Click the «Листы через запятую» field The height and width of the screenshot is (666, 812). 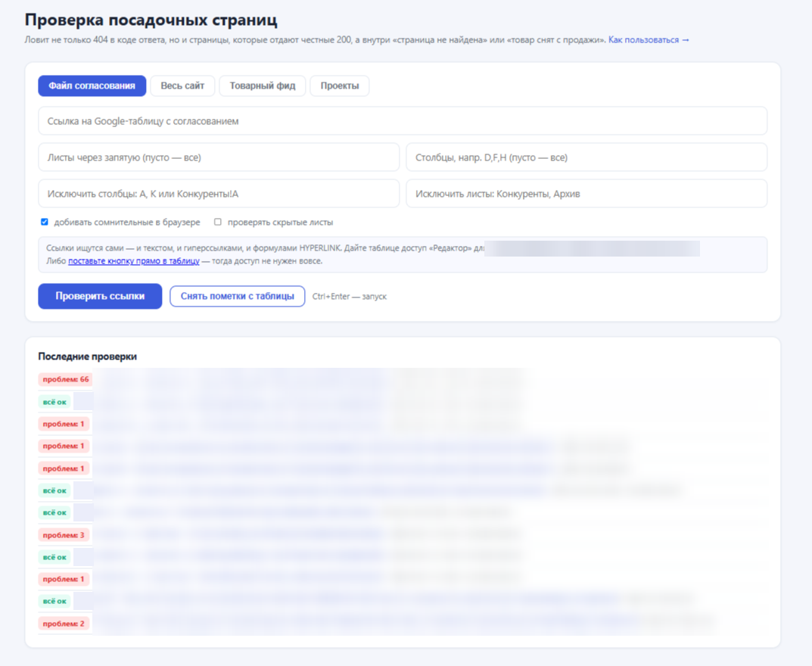219,157
